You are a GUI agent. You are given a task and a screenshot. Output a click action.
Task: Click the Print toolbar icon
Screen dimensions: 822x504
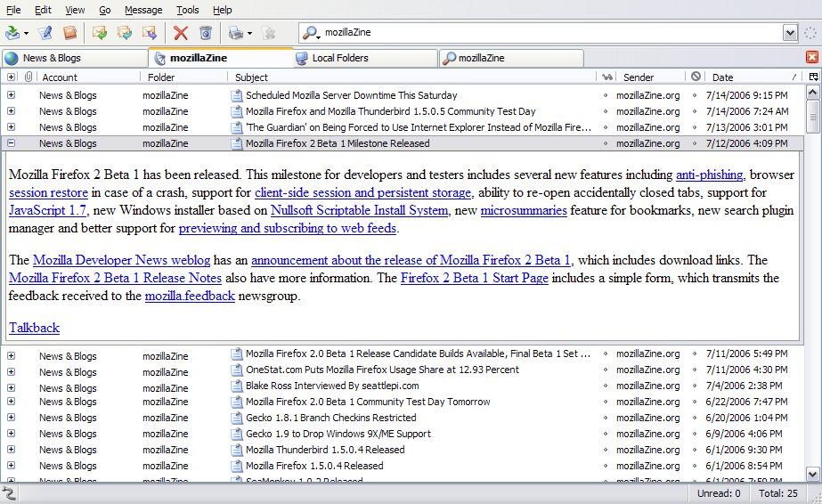235,33
